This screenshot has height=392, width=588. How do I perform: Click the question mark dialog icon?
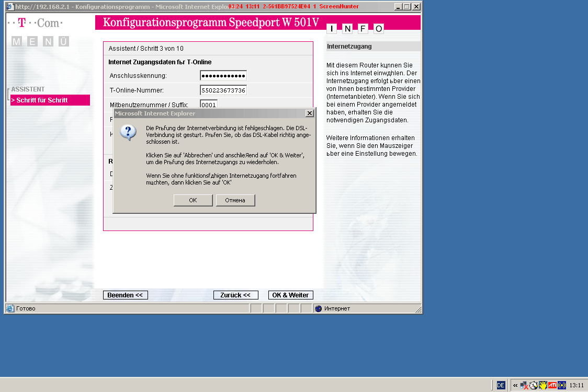pos(128,133)
